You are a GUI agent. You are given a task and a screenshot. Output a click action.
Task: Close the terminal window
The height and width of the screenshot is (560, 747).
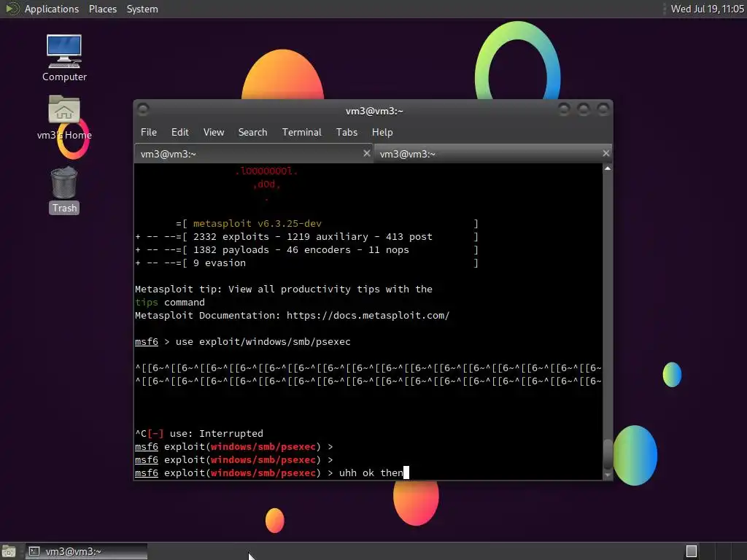tap(603, 110)
